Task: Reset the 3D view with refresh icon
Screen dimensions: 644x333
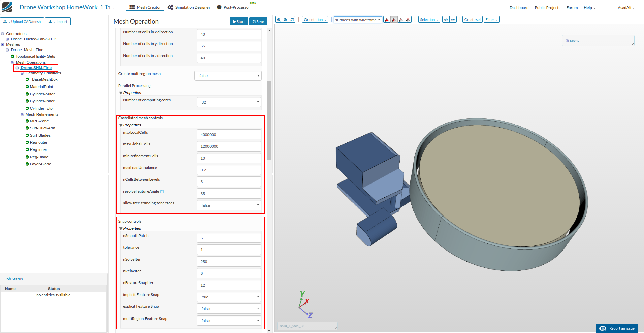Action: click(x=292, y=20)
